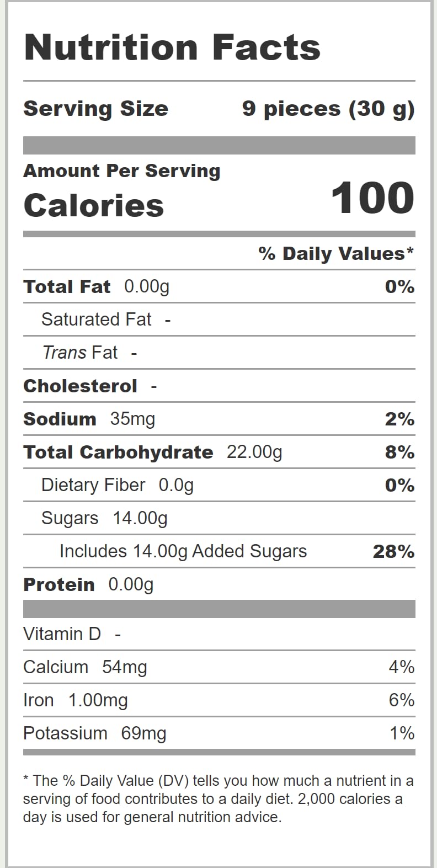Screen dimensions: 437x868
Task: Select the Dietary Fiber row
Action: [117, 485]
